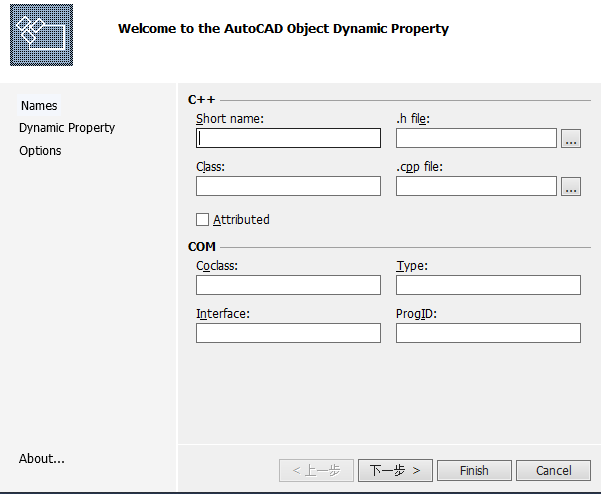Select the Names page in sidebar
Image resolution: width=601 pixels, height=494 pixels.
coord(39,105)
